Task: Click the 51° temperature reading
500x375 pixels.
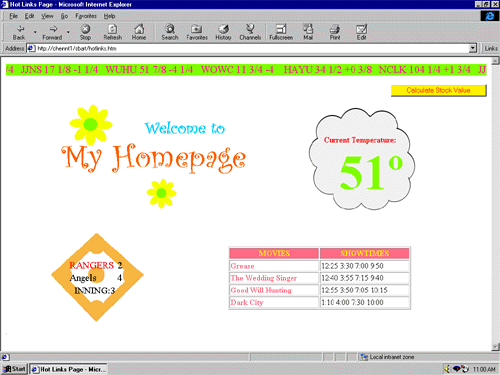Action: (x=371, y=172)
